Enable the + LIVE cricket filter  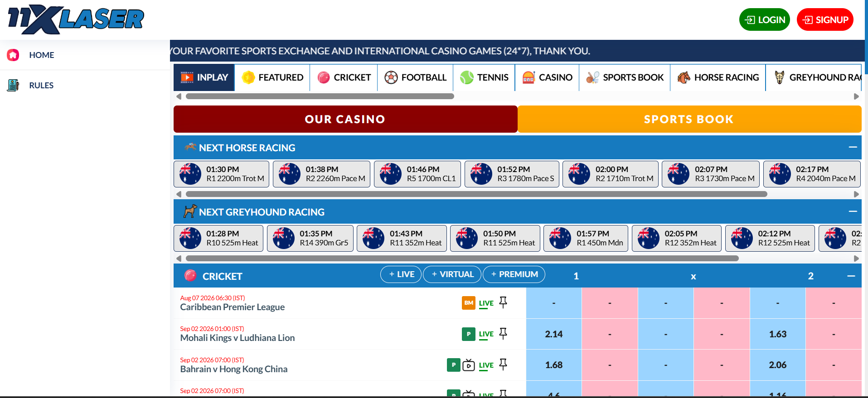pos(401,274)
